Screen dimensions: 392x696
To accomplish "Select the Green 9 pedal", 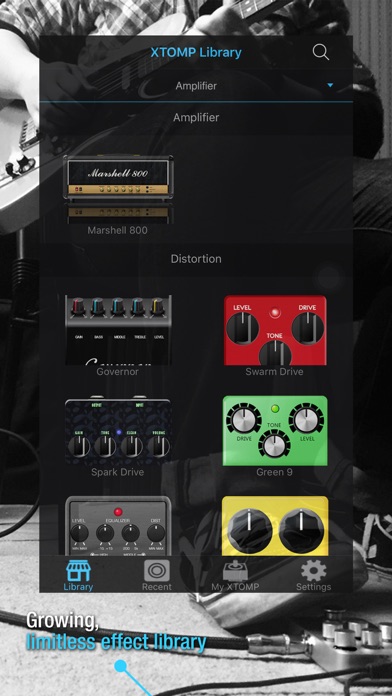I will click(x=275, y=431).
